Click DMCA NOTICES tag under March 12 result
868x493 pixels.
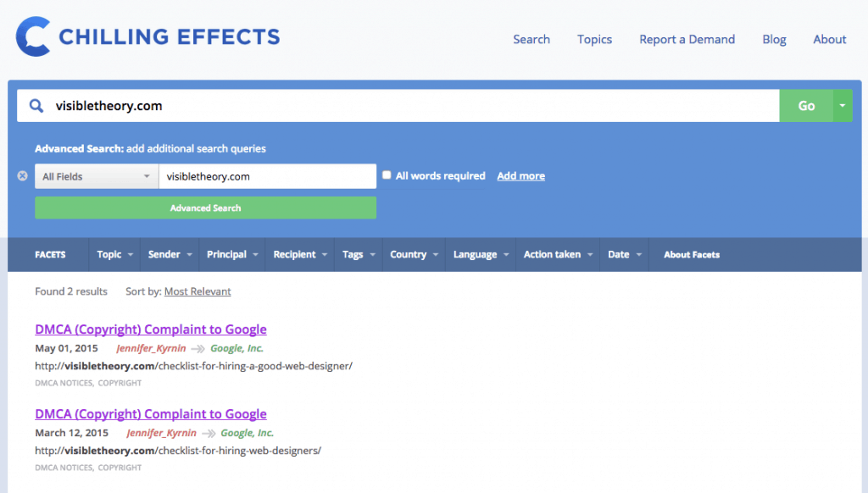point(64,468)
